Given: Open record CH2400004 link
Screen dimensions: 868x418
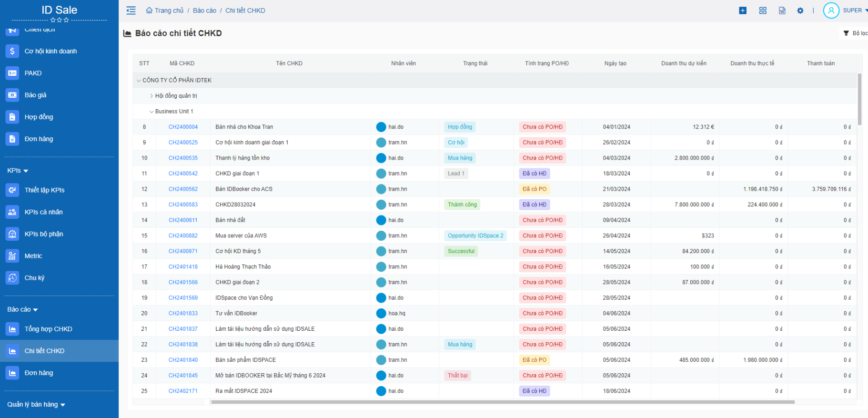Looking at the screenshot, I should point(183,127).
